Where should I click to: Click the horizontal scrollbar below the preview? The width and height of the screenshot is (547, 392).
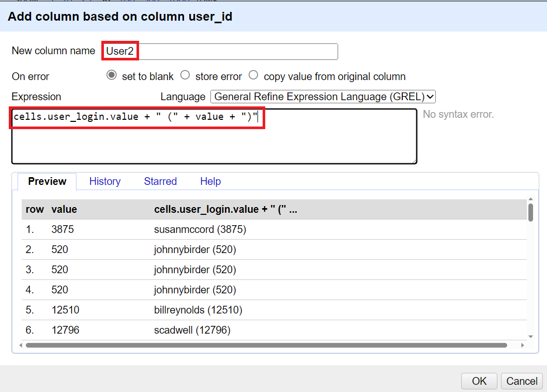(x=269, y=345)
